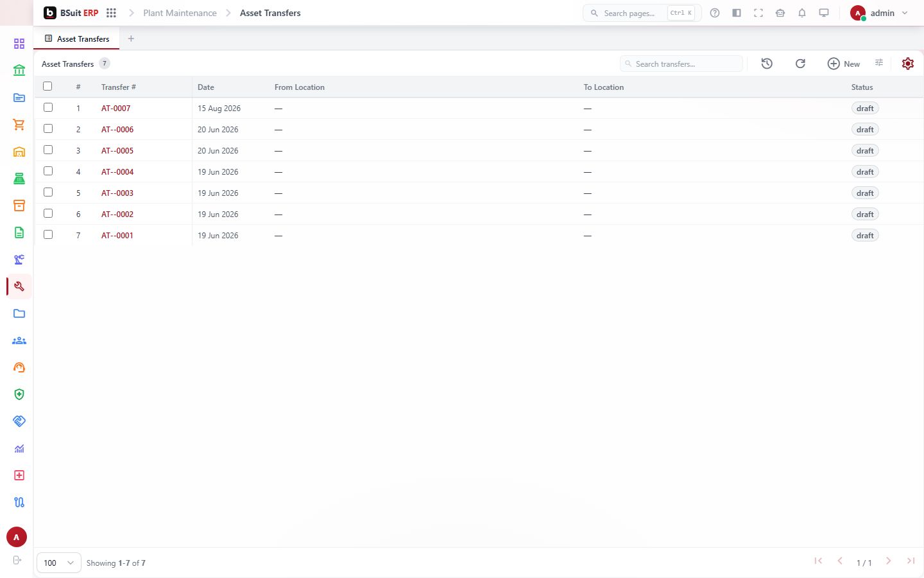The width and height of the screenshot is (924, 578).
Task: Sort by the Date column header
Action: click(x=206, y=87)
